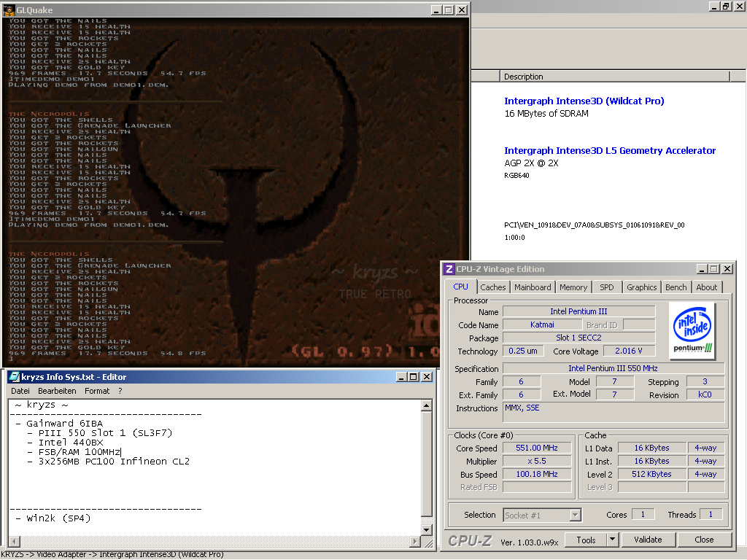Click the x 5.5 multiplier value
This screenshot has height=560, width=747.
(537, 461)
